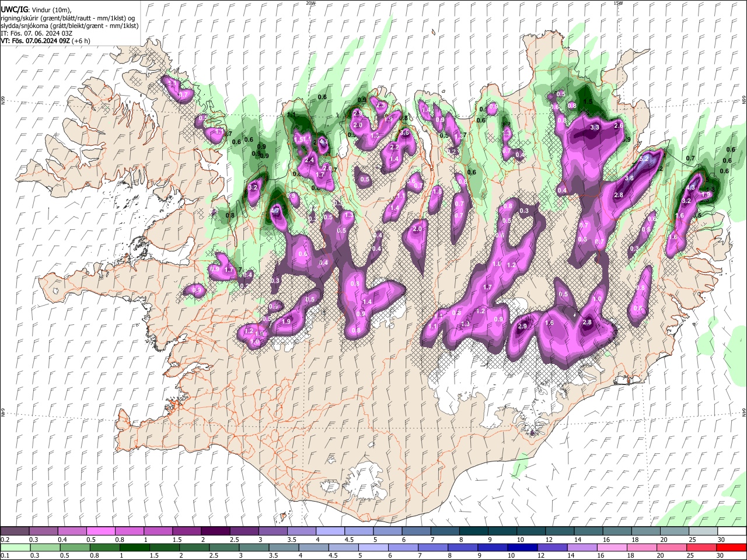Click the '0.1' label under rain scale
The height and width of the screenshot is (560, 747).
pyautogui.click(x=4, y=556)
